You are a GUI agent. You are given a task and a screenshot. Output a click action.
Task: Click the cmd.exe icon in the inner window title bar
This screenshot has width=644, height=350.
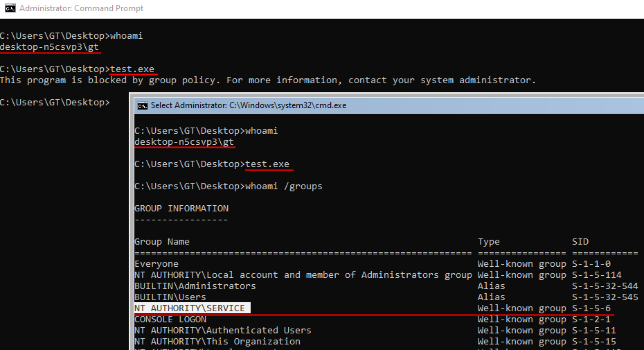(x=142, y=106)
